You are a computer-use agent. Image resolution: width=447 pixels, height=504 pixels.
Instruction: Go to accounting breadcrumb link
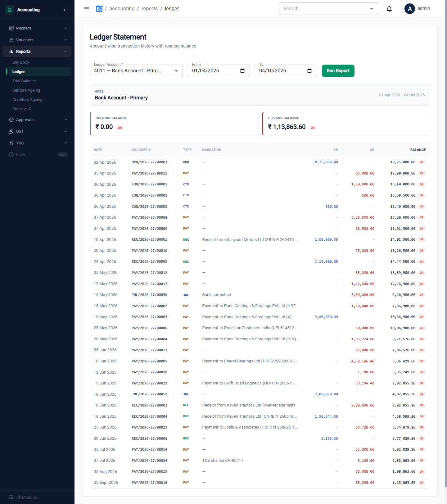(x=122, y=9)
